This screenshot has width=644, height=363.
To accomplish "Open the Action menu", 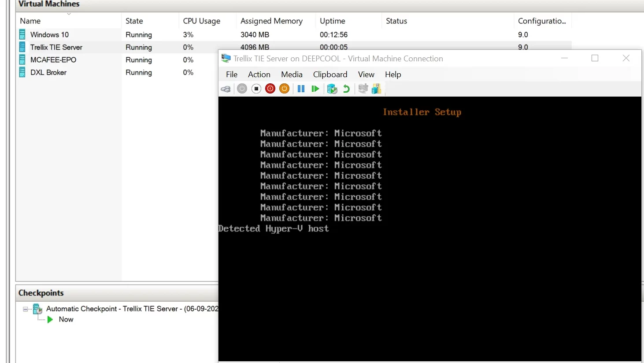I will (259, 75).
